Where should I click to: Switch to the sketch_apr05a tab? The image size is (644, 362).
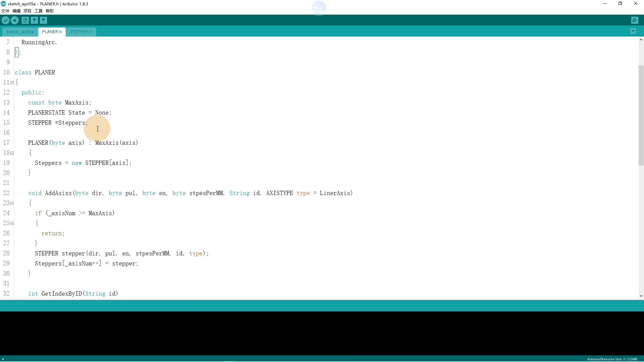[x=20, y=32]
